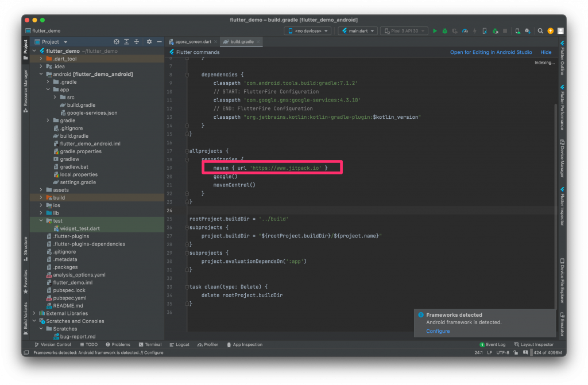Run with coverage icon in toolbar

coord(455,31)
